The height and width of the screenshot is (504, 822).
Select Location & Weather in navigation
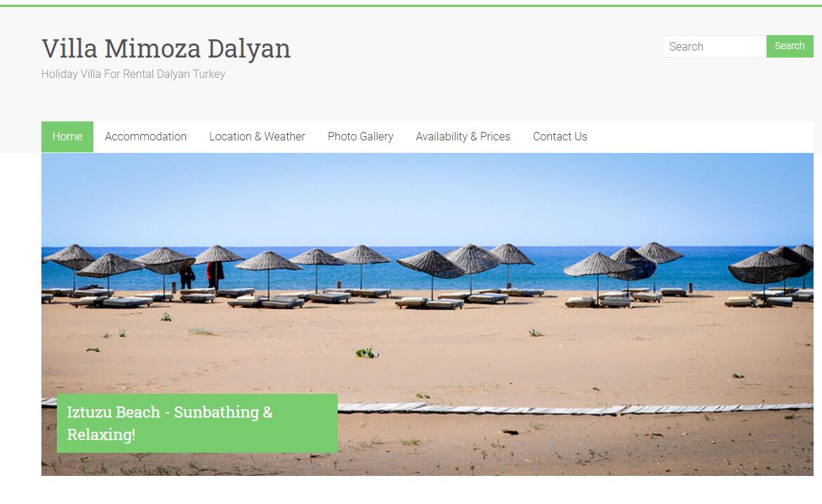click(257, 137)
